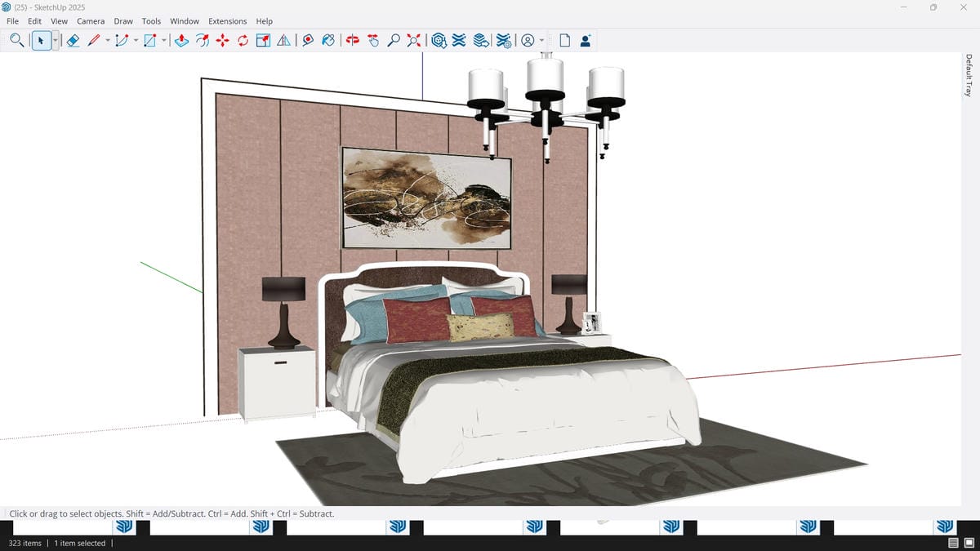Open the Rectangle shape dropdown arrow
The width and height of the screenshot is (980, 551).
[163, 40]
